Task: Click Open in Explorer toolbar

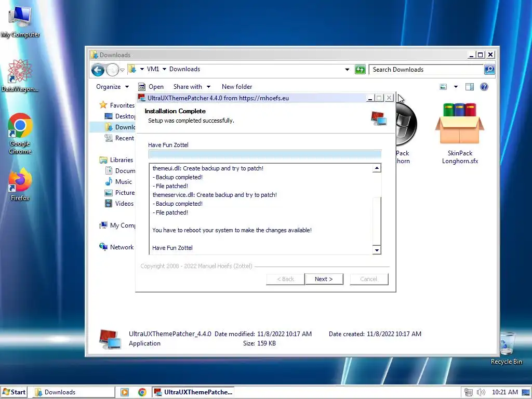Action: 151,87
